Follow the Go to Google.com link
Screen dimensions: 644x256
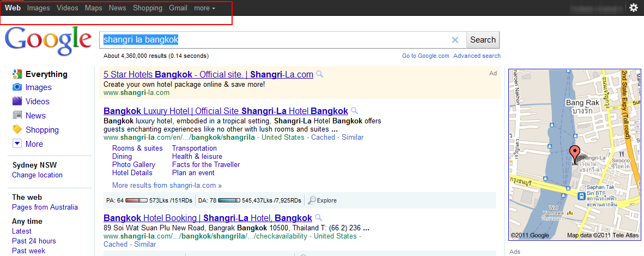(426, 56)
